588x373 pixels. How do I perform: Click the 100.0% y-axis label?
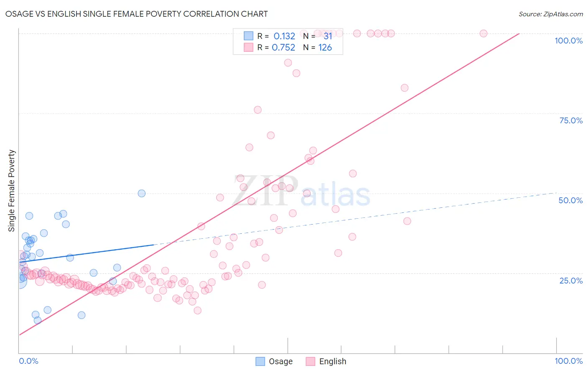[x=568, y=41]
